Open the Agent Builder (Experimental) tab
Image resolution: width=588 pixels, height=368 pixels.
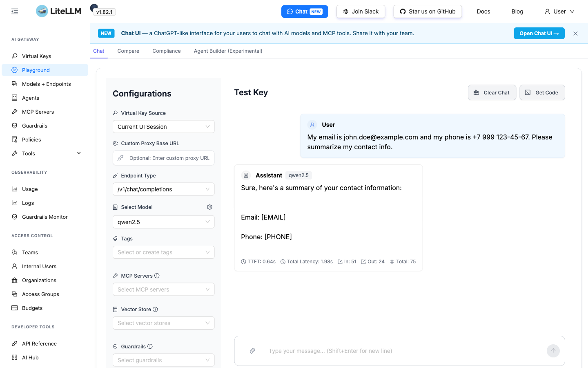228,51
